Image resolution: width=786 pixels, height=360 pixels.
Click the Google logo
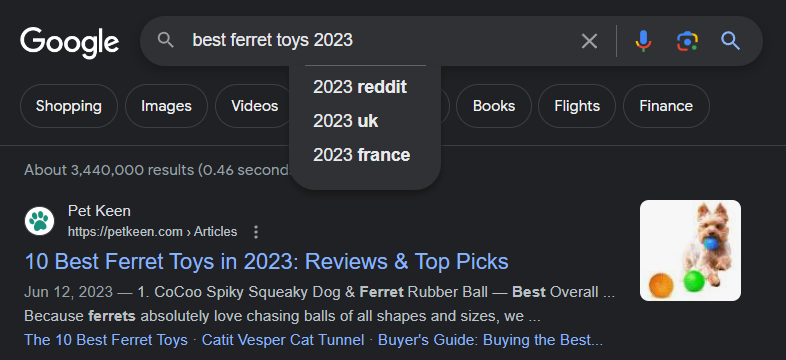pyautogui.click(x=70, y=43)
